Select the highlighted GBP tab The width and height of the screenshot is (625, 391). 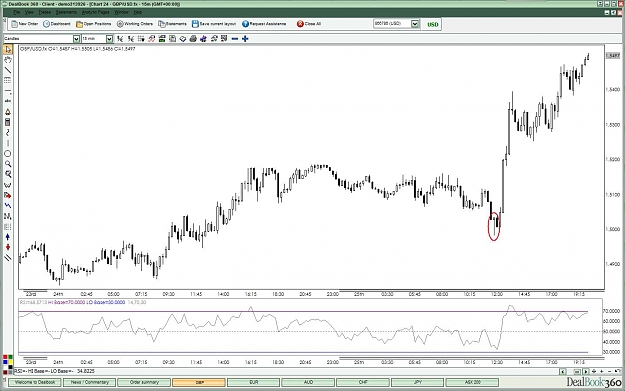199,382
